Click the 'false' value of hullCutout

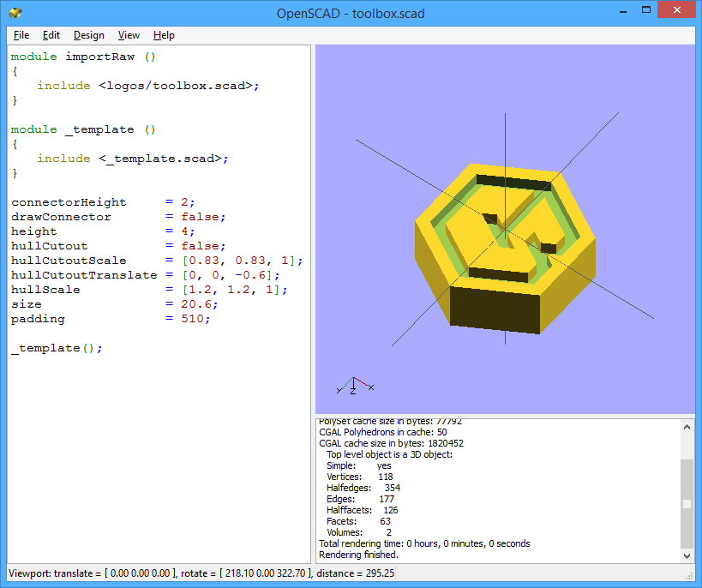[200, 246]
